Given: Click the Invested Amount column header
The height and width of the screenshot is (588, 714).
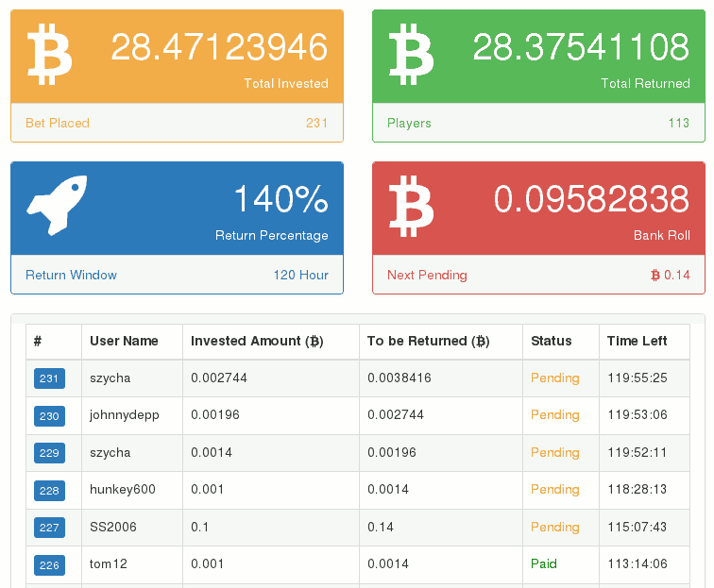Looking at the screenshot, I should tap(257, 341).
